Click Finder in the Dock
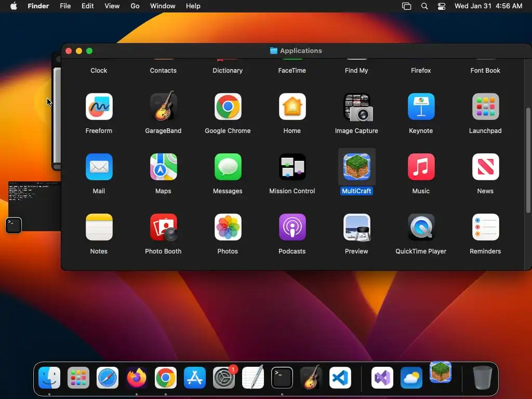Image resolution: width=532 pixels, height=399 pixels. coord(49,377)
